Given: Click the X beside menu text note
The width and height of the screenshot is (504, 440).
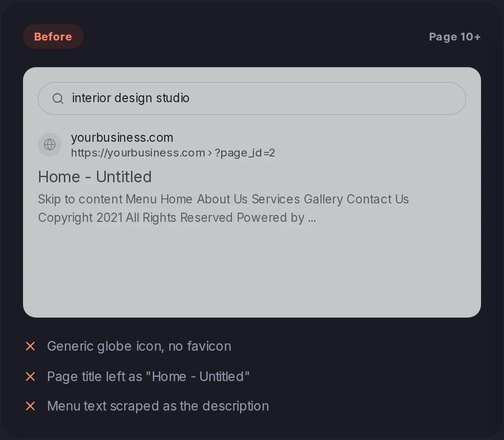Looking at the screenshot, I should coord(30,406).
